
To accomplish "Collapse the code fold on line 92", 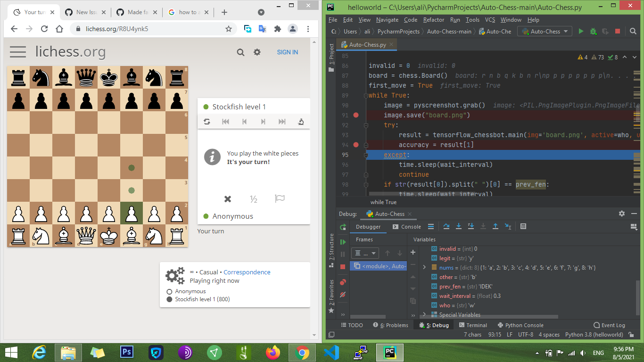I will pos(365,125).
